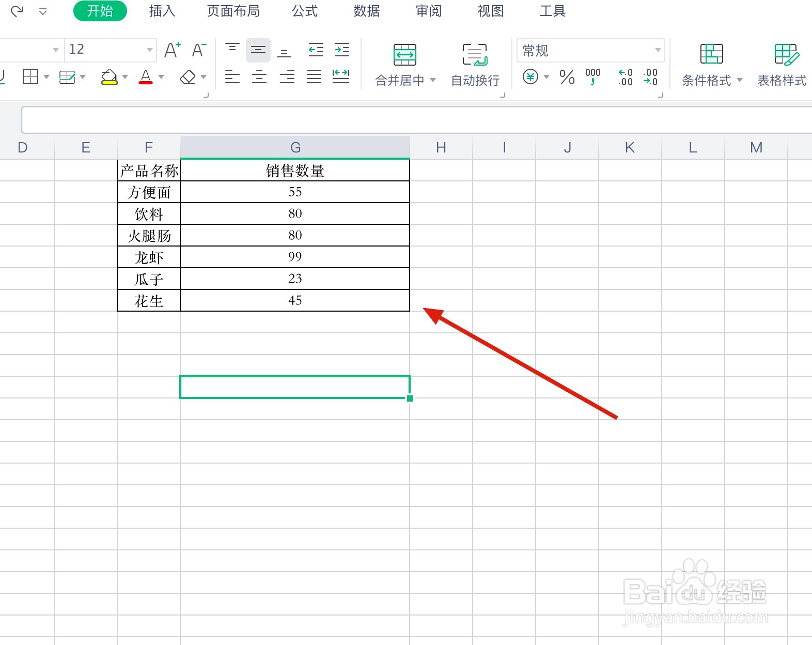The height and width of the screenshot is (645, 812).
Task: Select column F header
Action: pos(149,148)
